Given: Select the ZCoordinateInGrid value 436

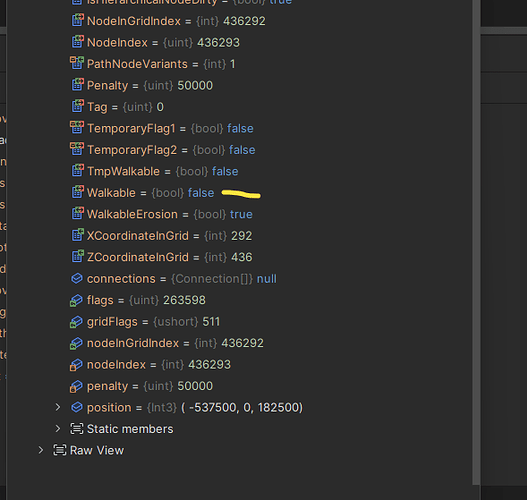Looking at the screenshot, I should [x=242, y=257].
